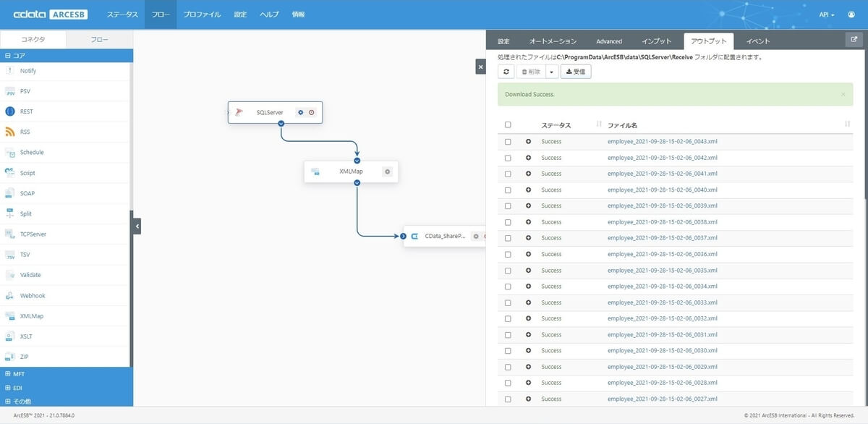The image size is (868, 424).
Task: Choose the SOAP connector icon
Action: tap(10, 193)
